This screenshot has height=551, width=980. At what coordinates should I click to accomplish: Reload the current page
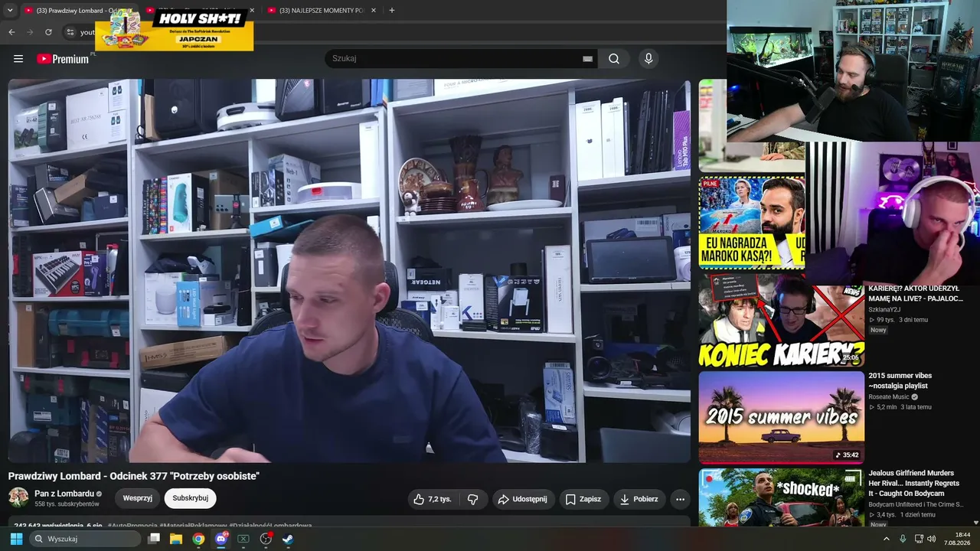coord(48,32)
